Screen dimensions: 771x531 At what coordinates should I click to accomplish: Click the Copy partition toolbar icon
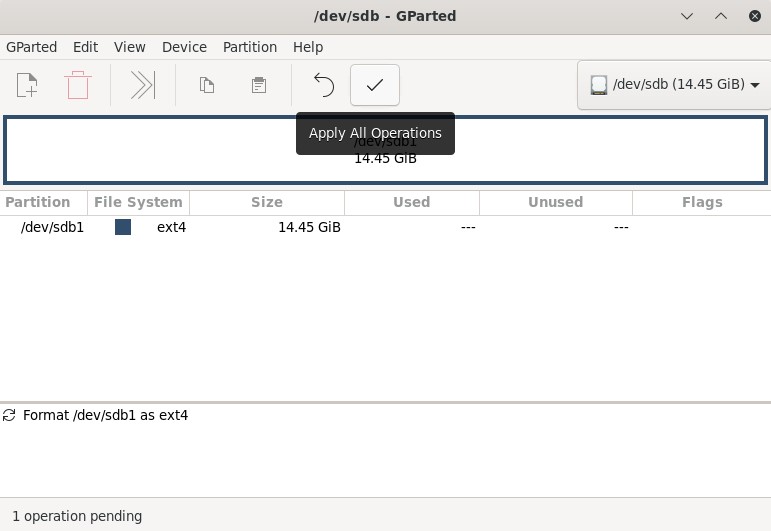coord(207,85)
